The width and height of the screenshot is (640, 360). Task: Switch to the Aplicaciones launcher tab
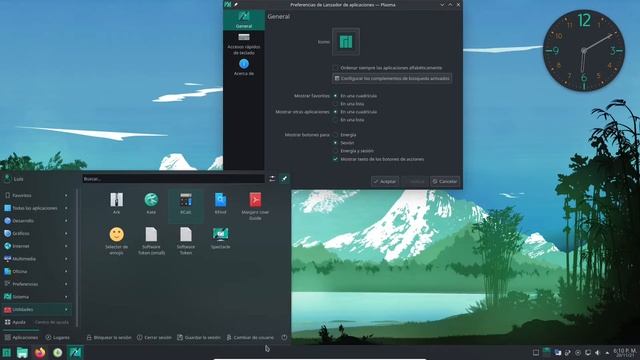pyautogui.click(x=21, y=338)
